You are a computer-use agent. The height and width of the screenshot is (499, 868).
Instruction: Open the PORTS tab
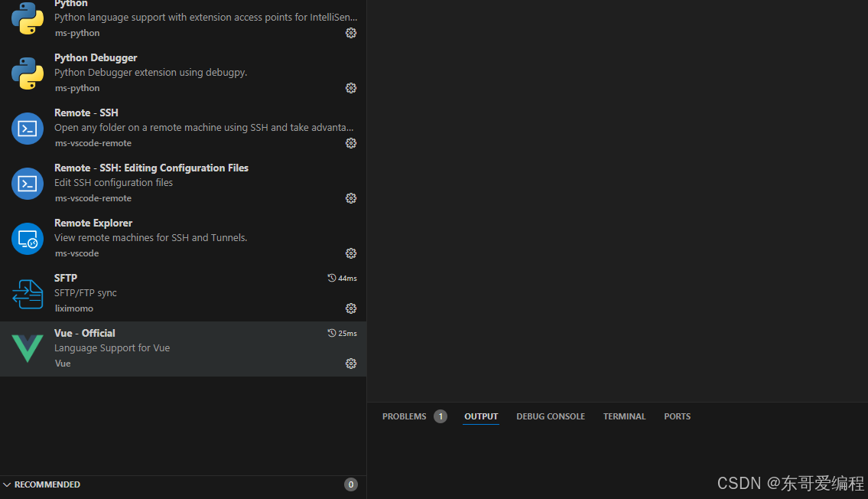coord(677,416)
